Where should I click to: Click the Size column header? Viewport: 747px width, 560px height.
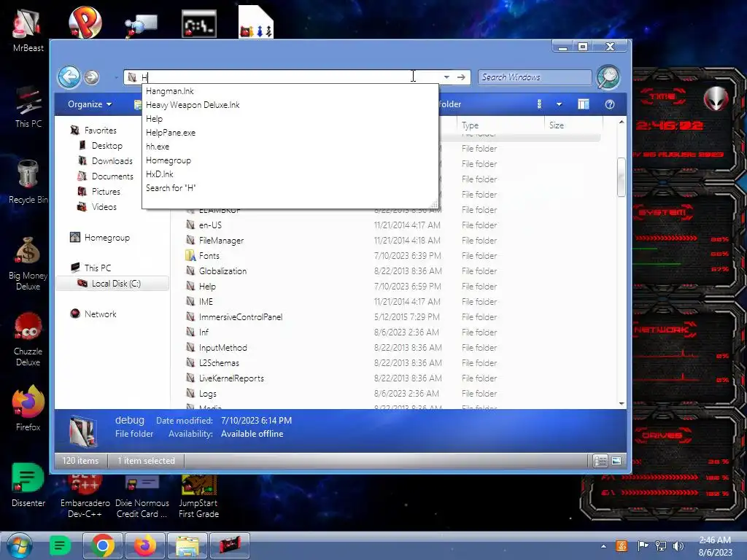(x=573, y=125)
